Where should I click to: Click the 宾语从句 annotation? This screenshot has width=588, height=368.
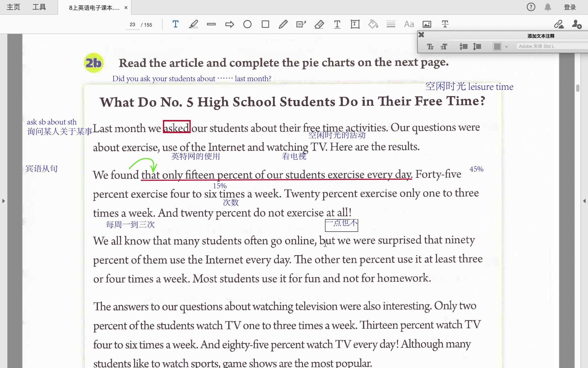(42, 168)
